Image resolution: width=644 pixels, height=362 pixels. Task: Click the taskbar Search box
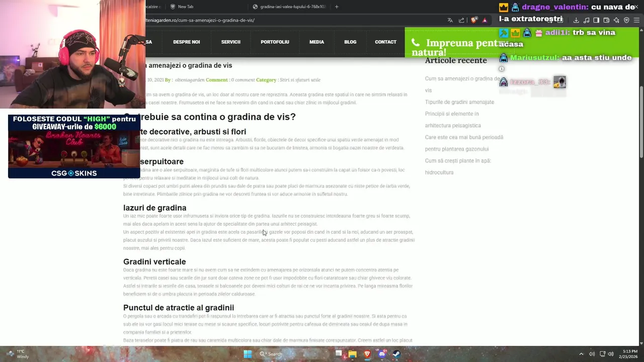[x=293, y=354]
